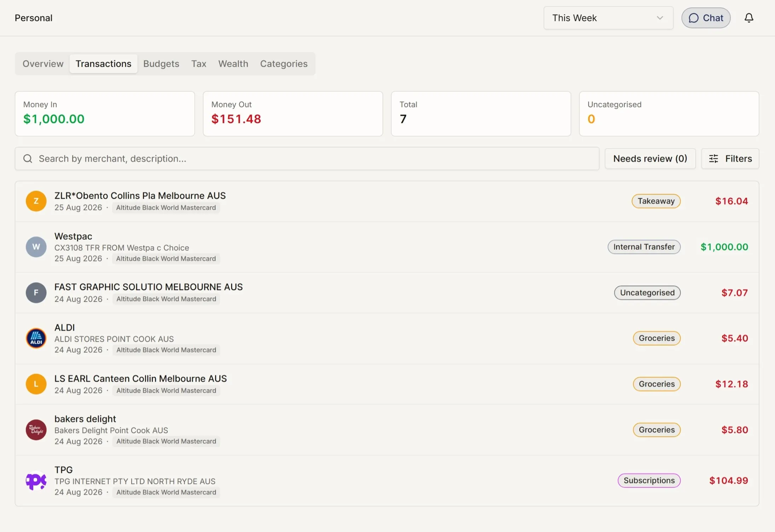Viewport: 775px width, 532px height.
Task: Open the TPG transaction title
Action: click(x=64, y=470)
